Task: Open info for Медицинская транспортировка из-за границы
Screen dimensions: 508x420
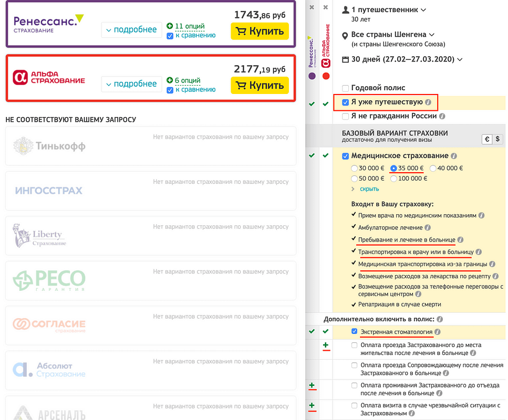Action: click(x=492, y=264)
